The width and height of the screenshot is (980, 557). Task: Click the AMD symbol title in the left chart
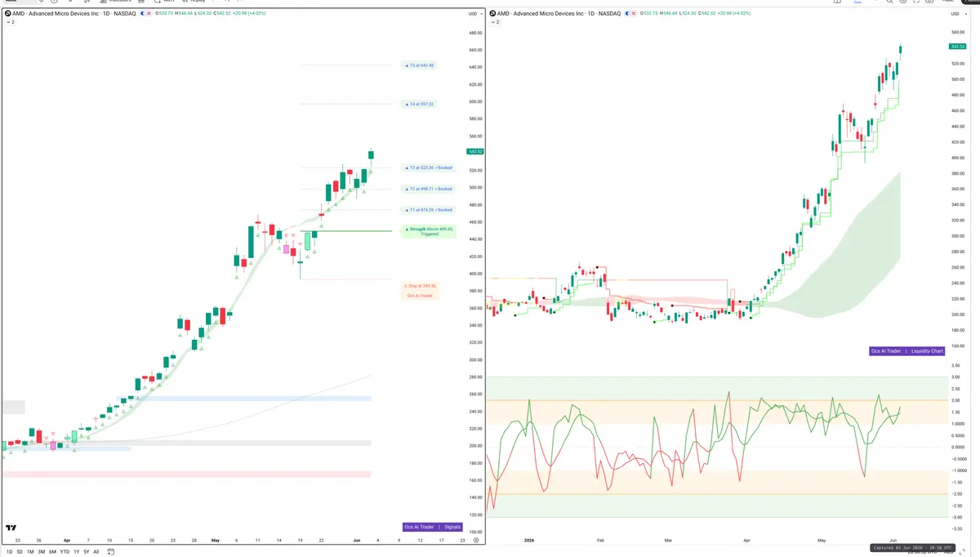click(x=73, y=14)
